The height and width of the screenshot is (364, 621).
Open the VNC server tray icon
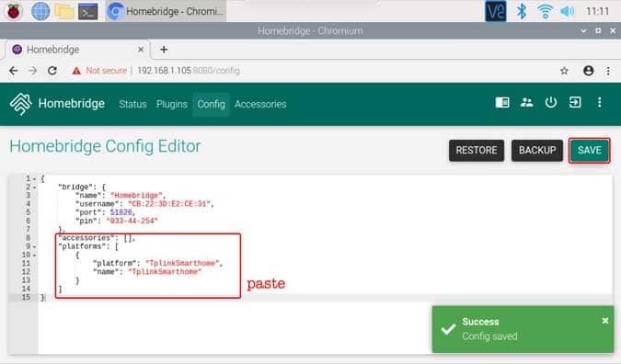click(496, 11)
